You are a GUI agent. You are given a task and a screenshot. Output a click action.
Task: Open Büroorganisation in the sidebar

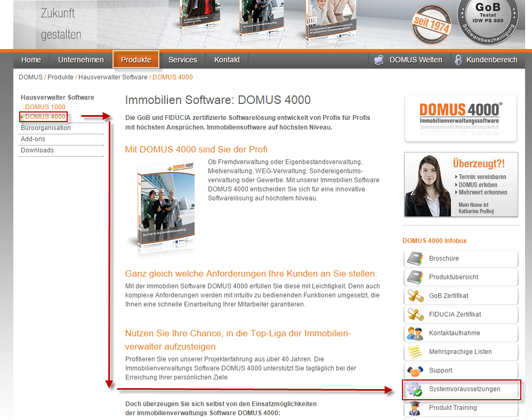pos(46,128)
